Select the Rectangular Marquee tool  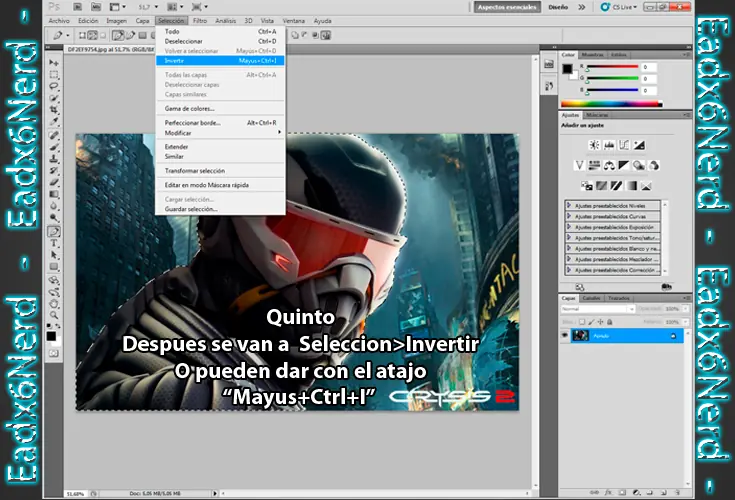54,75
